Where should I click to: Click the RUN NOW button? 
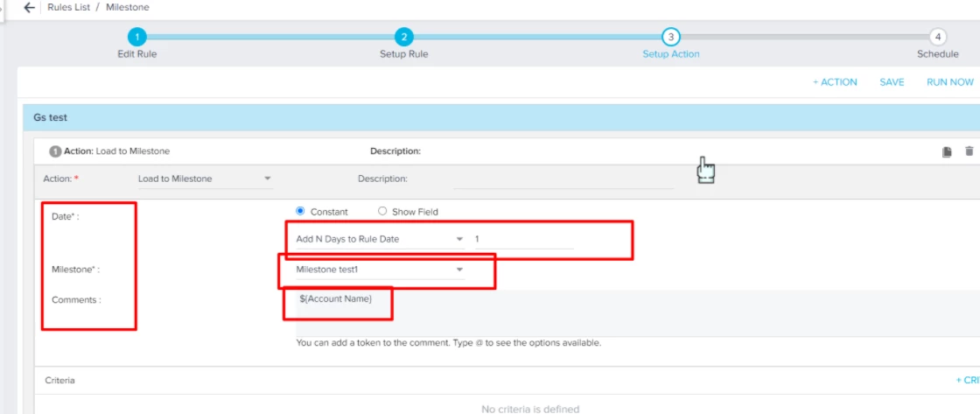(950, 82)
